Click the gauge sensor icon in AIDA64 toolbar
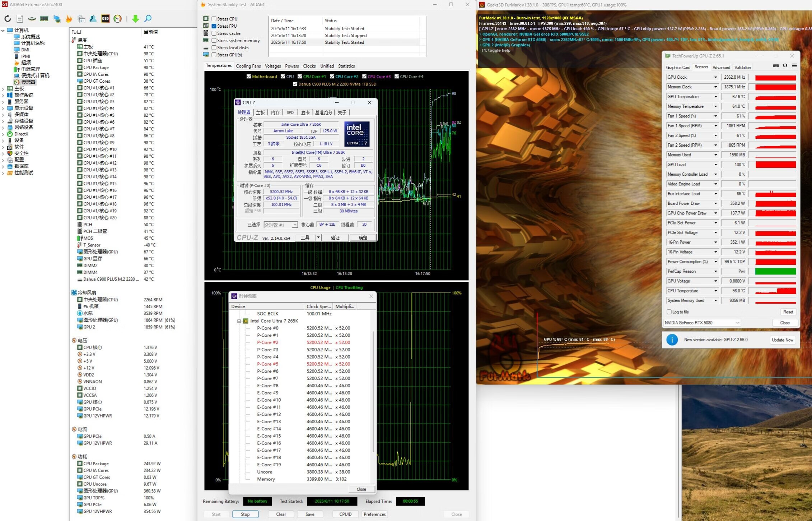This screenshot has width=812, height=521. coord(117,19)
